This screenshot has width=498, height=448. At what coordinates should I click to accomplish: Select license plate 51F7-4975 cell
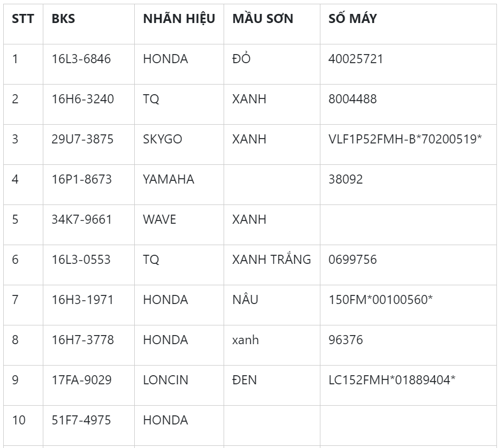81,420
